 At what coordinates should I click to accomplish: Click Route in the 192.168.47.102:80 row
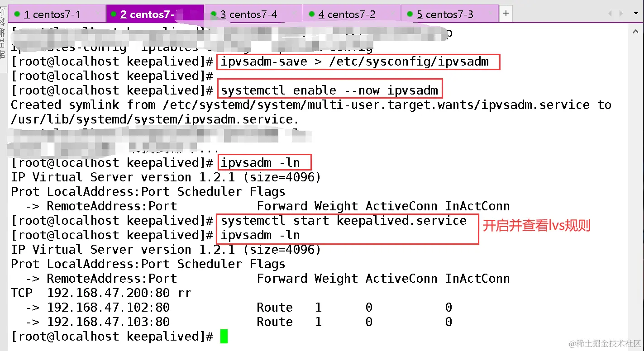tap(275, 308)
